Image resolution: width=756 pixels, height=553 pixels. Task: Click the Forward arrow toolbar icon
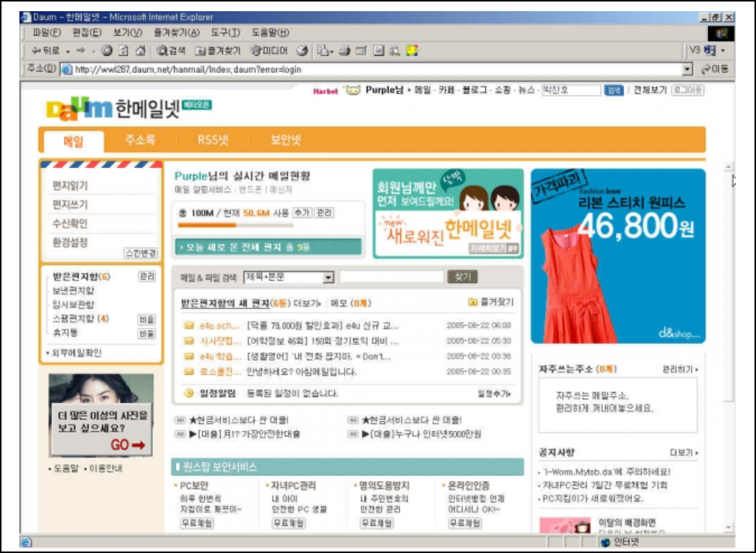click(81, 51)
